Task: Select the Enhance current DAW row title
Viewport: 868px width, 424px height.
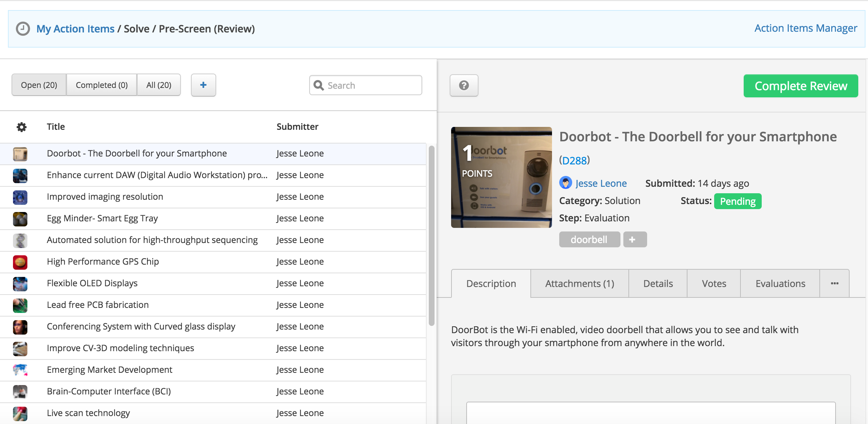Action: (x=157, y=175)
